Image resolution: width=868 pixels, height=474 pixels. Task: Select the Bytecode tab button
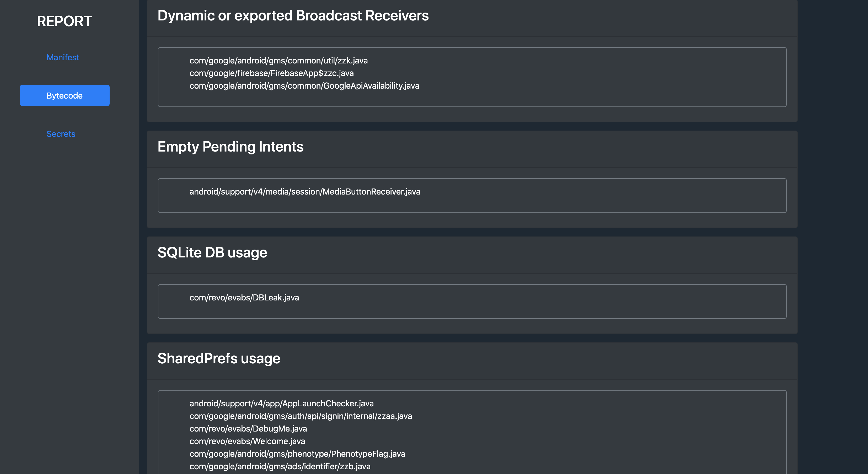(65, 96)
